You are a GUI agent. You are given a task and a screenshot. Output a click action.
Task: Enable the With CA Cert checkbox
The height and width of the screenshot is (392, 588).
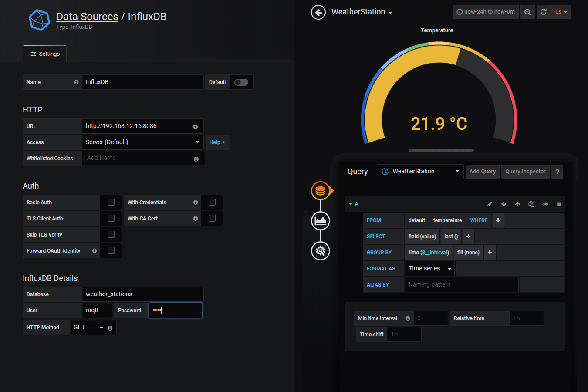(x=212, y=218)
